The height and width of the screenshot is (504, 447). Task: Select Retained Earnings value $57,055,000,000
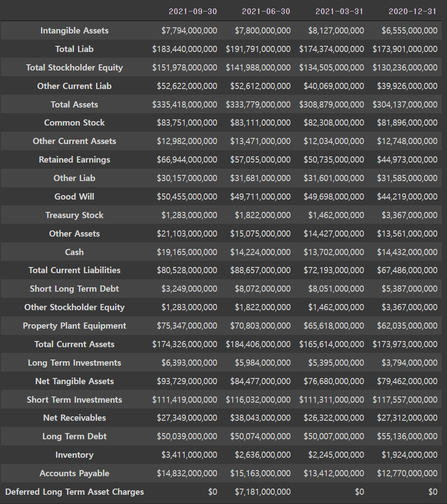point(260,160)
